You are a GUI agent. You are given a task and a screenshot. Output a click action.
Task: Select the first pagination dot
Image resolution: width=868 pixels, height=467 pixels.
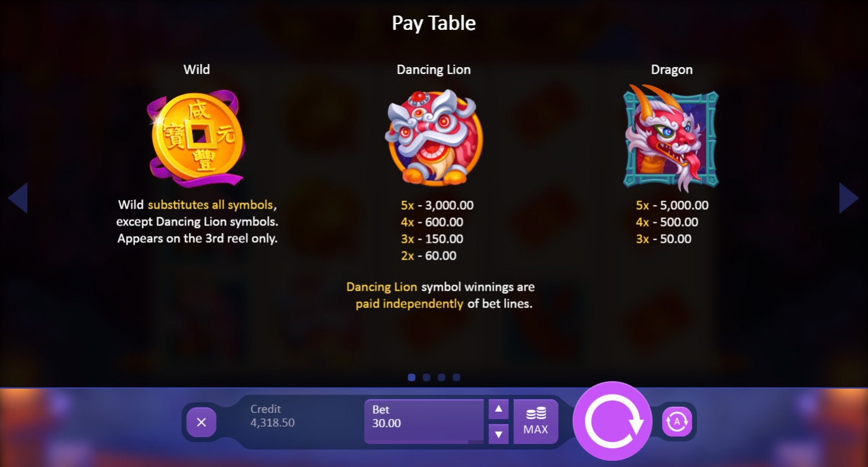pos(411,377)
